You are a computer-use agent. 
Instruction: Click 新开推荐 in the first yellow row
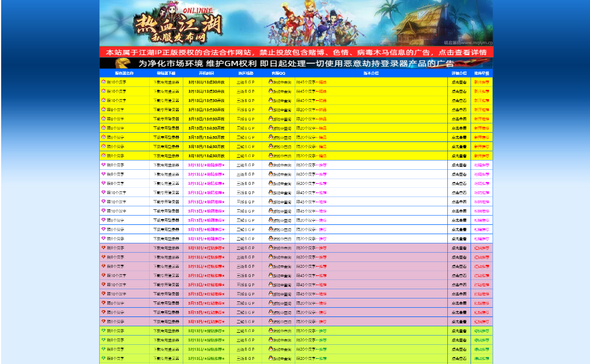pyautogui.click(x=482, y=82)
